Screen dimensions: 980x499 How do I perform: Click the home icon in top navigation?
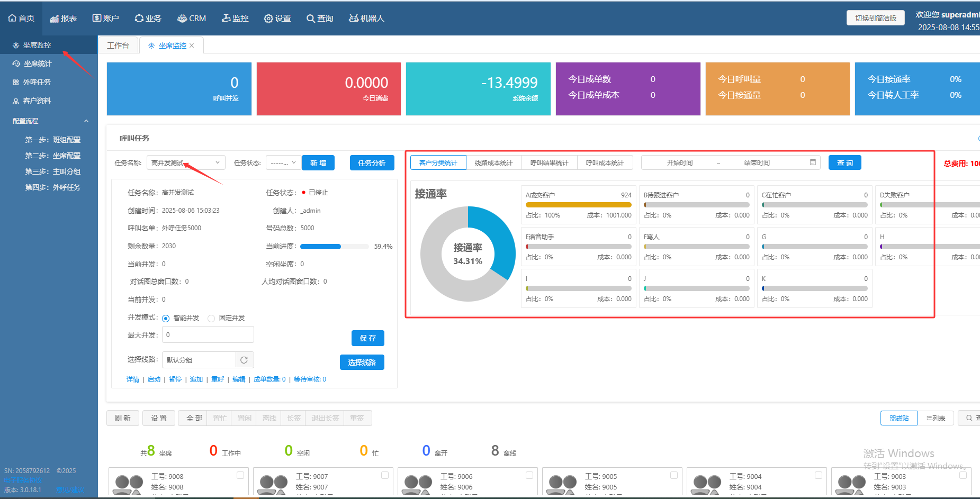click(x=12, y=19)
